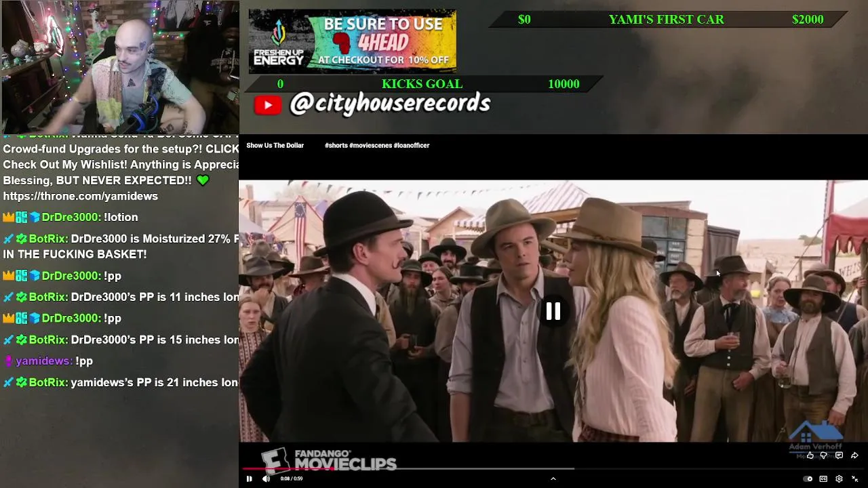Click the $2000 goal amount
Screen dimensions: 868x488
808,19
